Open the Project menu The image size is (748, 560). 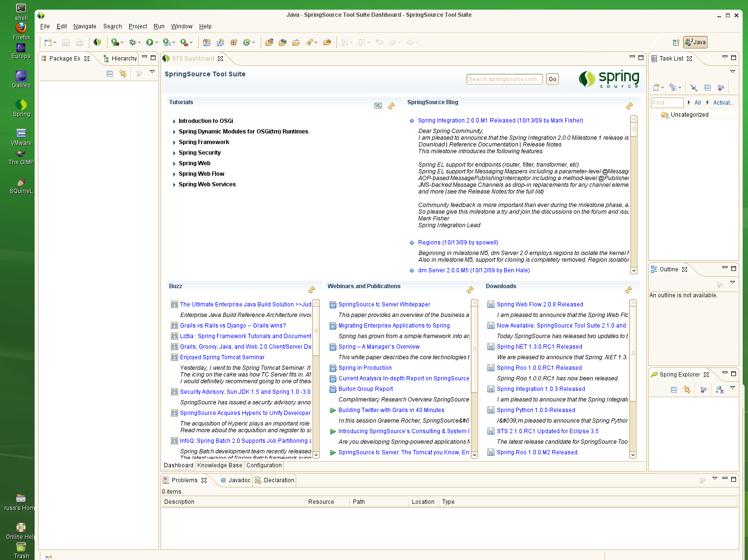click(x=138, y=26)
